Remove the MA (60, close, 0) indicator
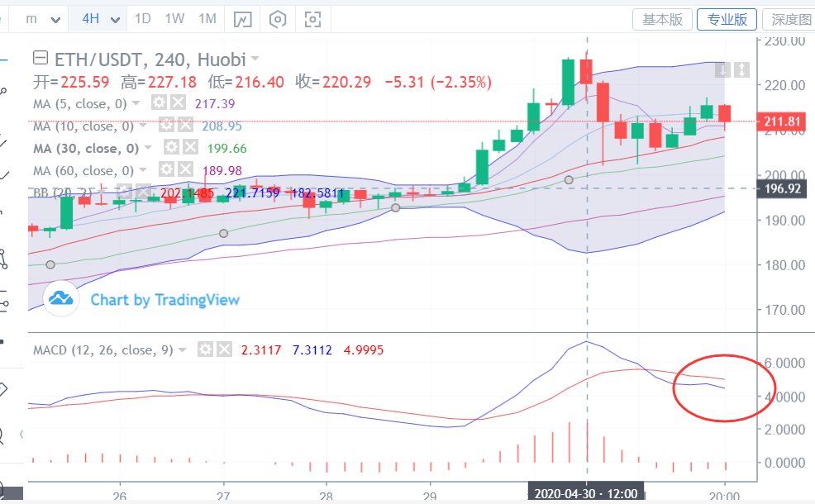Screen dimensions: 815x504 189,170
